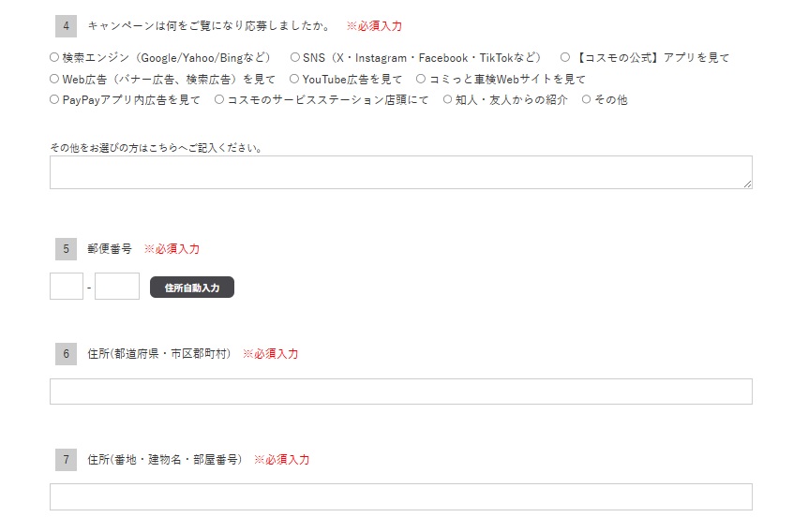Focus the 住所(番地・建物名・部屋番号) input field
Screen dimensions: 793x532
tap(400, 497)
